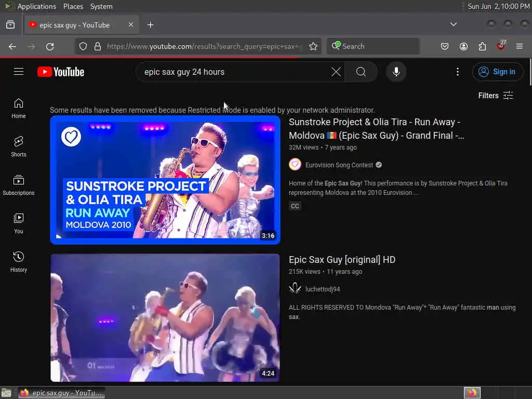Screen dimensions: 532x399
Task: Click the magnifying glass search button
Action: [x=361, y=72]
